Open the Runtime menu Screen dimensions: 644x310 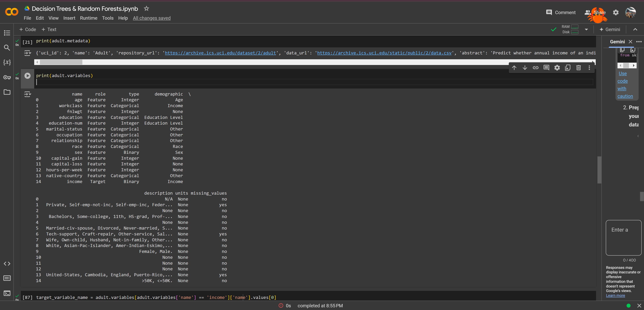click(89, 18)
